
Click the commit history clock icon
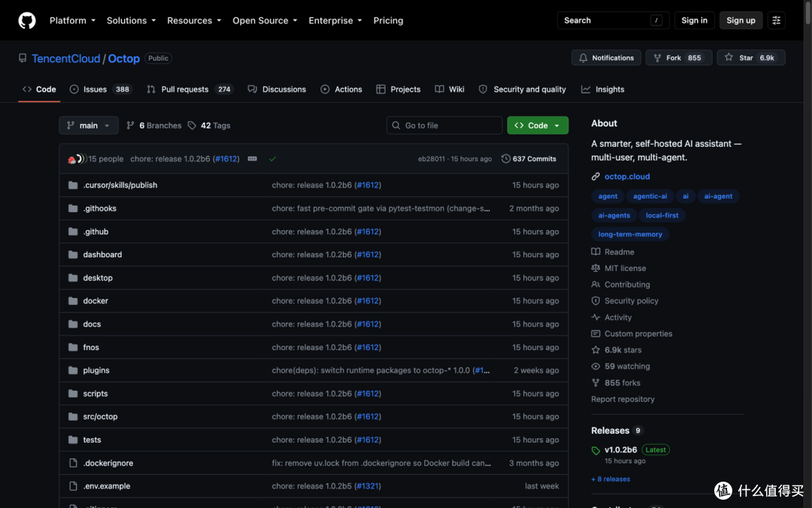(x=505, y=159)
